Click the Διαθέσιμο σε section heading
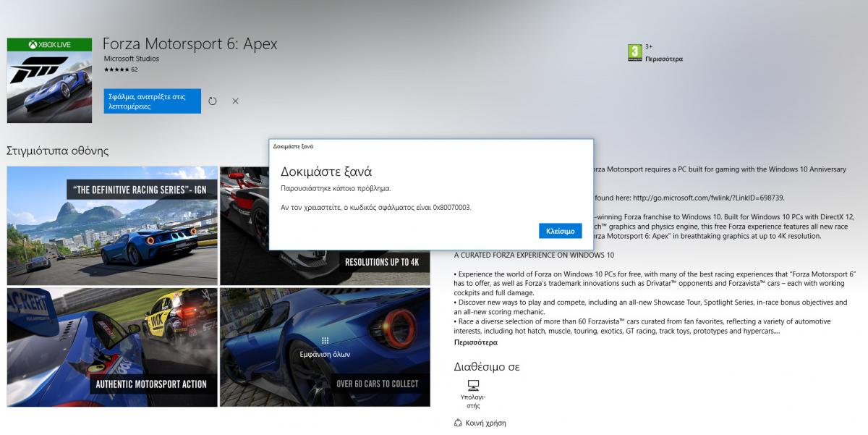868x435 pixels. pyautogui.click(x=487, y=366)
